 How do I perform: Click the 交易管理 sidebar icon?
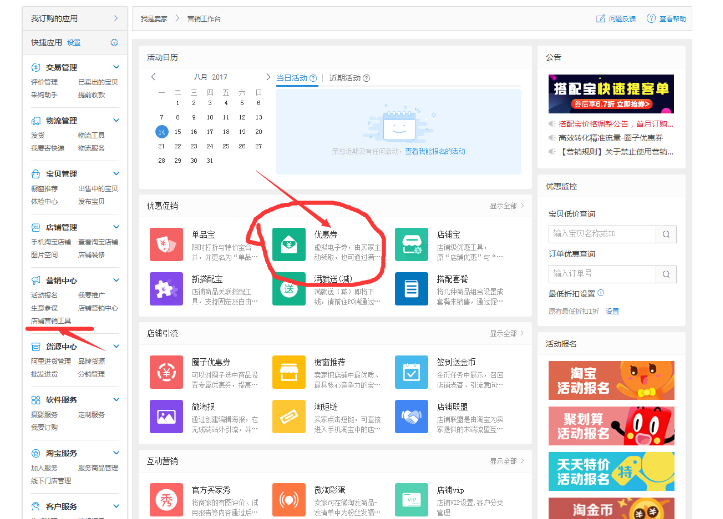tap(36, 67)
